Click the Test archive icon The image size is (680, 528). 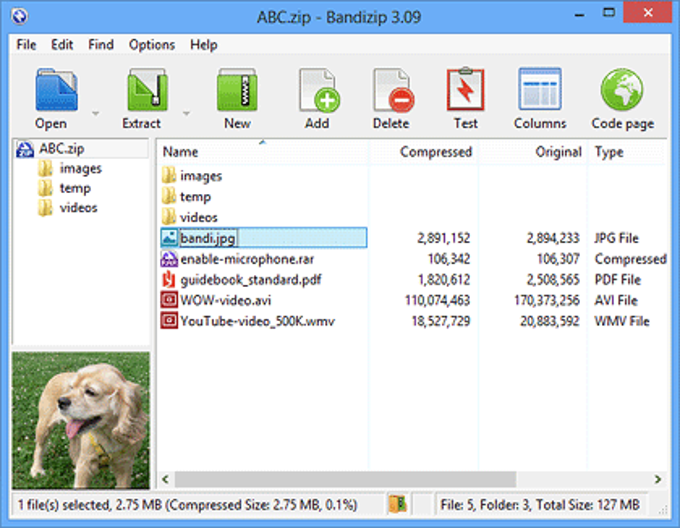point(465,89)
